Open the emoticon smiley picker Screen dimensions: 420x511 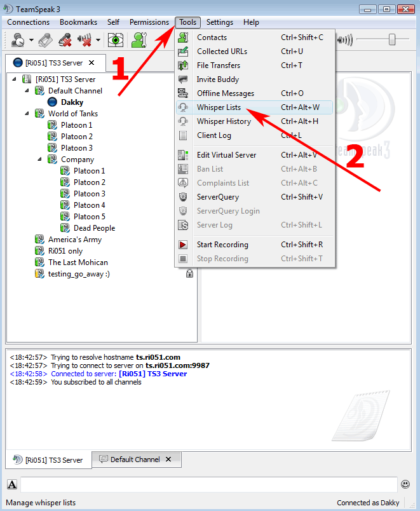tap(405, 484)
